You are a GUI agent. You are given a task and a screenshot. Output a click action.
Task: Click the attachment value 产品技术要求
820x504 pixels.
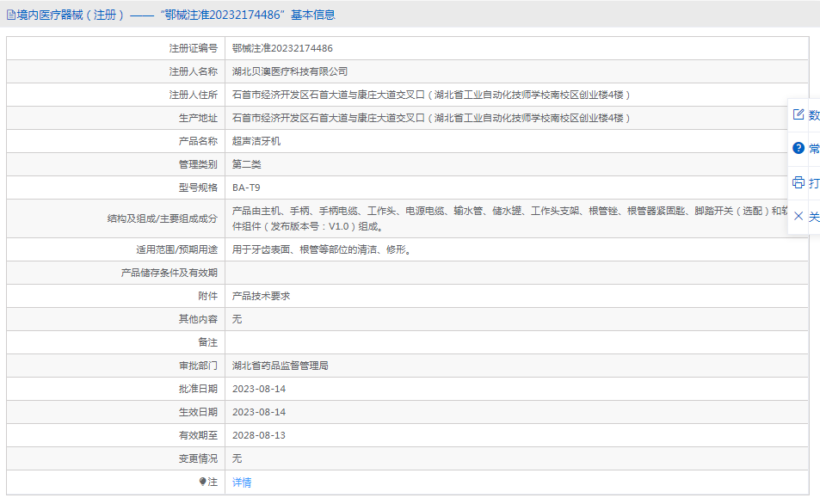[x=261, y=296]
